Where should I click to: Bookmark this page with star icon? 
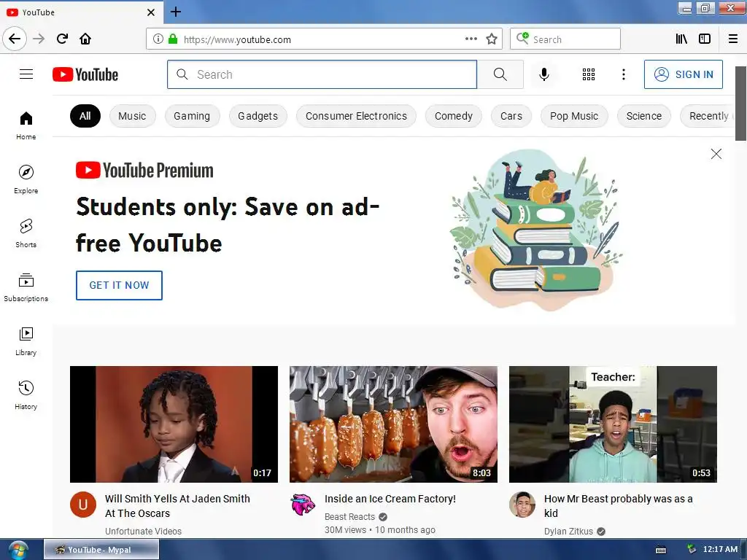[x=492, y=39]
